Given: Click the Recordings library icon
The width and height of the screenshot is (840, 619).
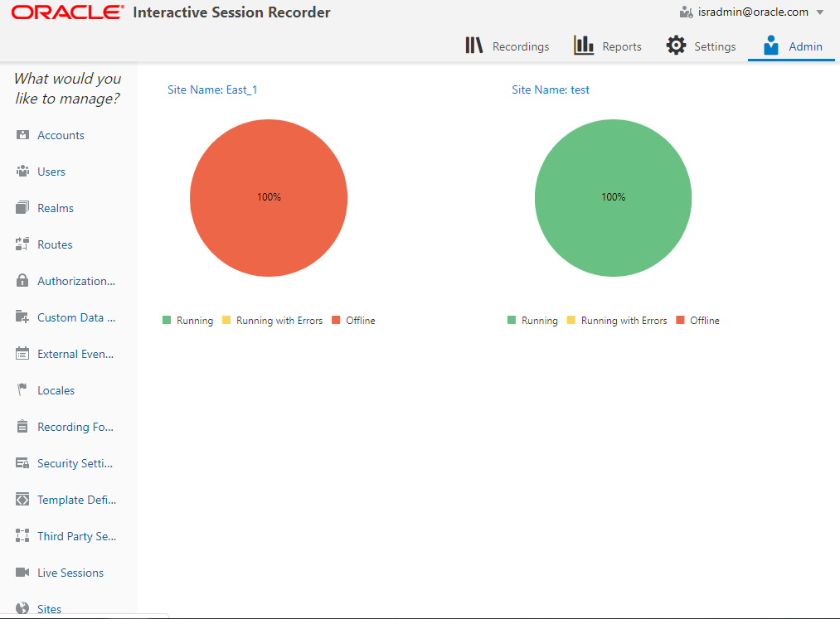Looking at the screenshot, I should (x=474, y=46).
